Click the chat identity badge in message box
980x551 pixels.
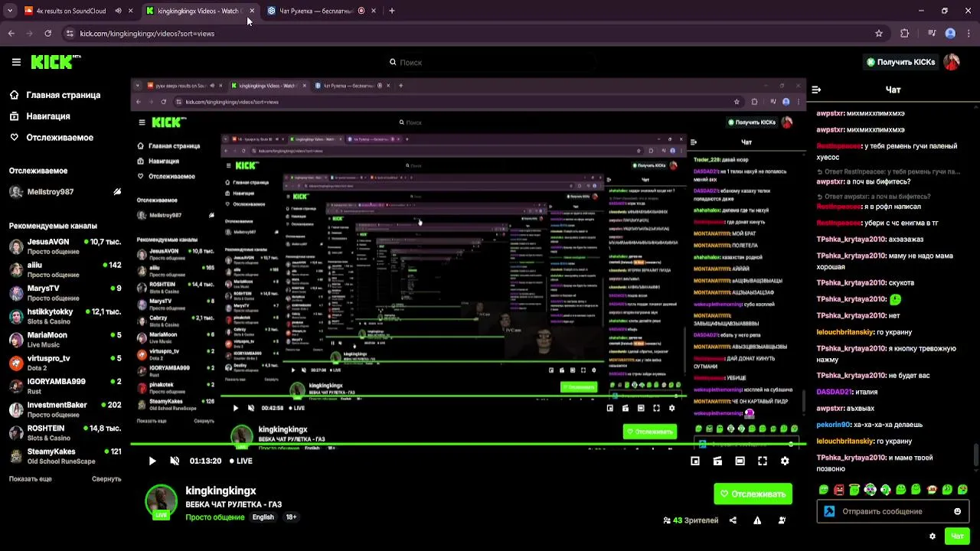(x=829, y=511)
